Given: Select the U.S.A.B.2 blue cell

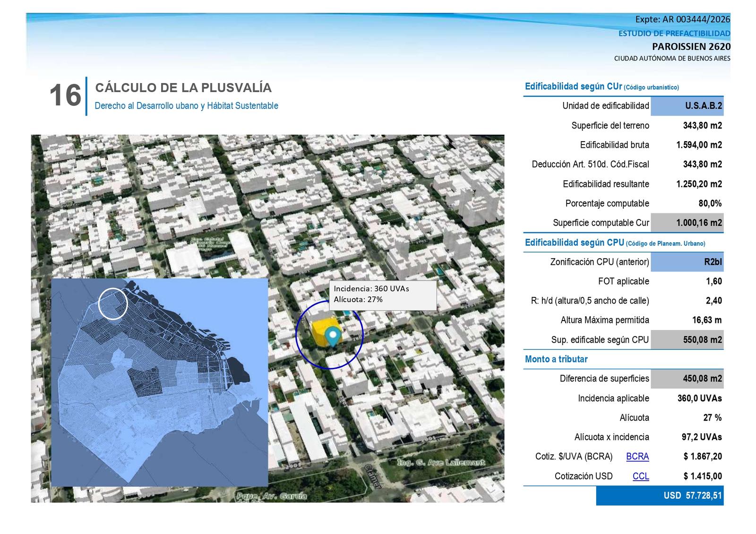Looking at the screenshot, I should [x=687, y=106].
